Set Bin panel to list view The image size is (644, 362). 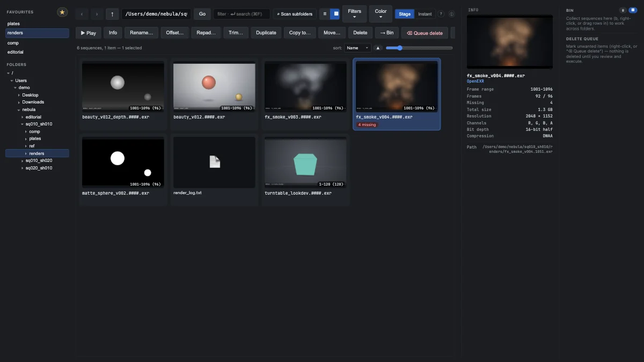(x=623, y=10)
